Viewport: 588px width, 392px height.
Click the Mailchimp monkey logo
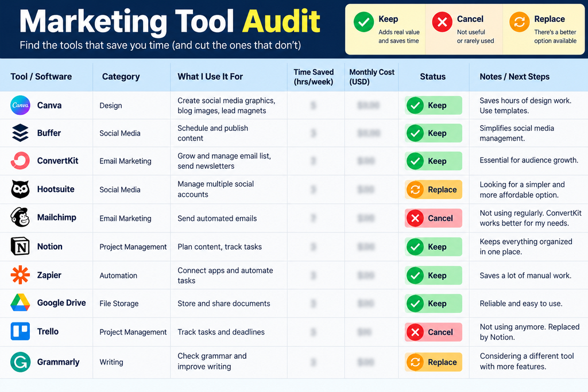click(x=20, y=218)
